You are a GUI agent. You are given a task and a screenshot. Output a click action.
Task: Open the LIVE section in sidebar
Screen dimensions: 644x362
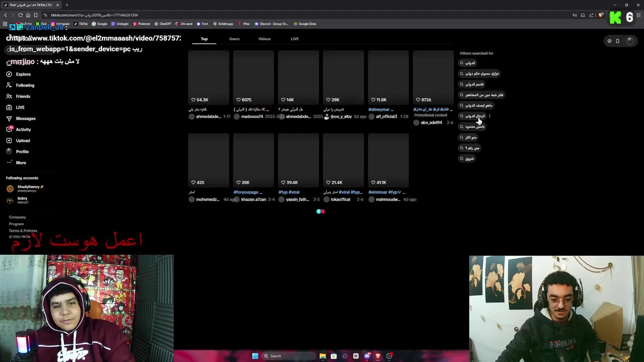[16, 108]
